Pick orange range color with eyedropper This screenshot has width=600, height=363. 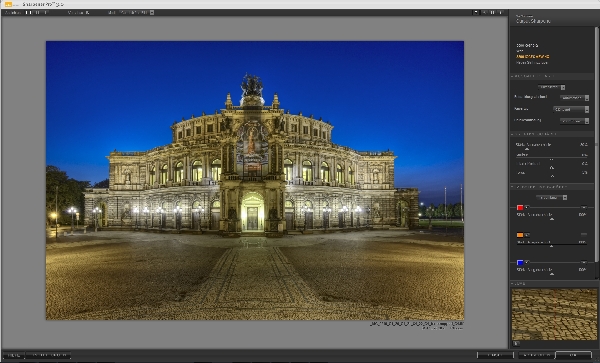pos(527,235)
